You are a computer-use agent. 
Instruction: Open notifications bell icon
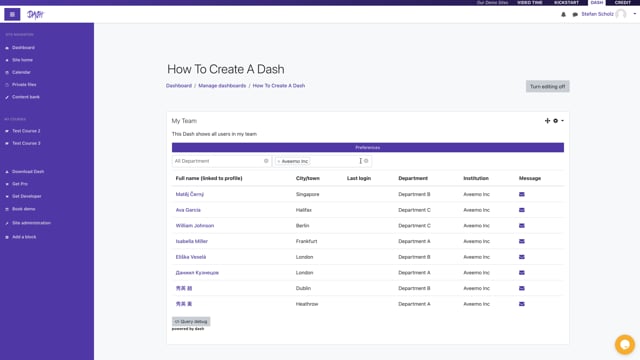(x=563, y=14)
